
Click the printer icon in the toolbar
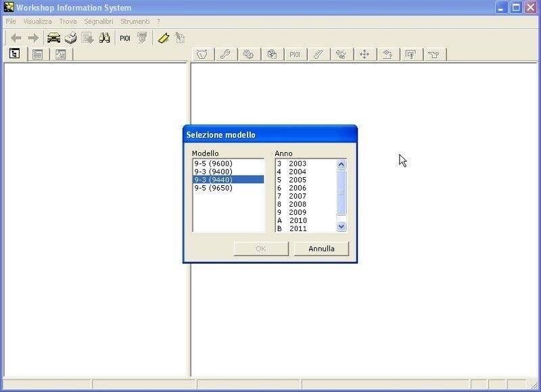tap(71, 38)
